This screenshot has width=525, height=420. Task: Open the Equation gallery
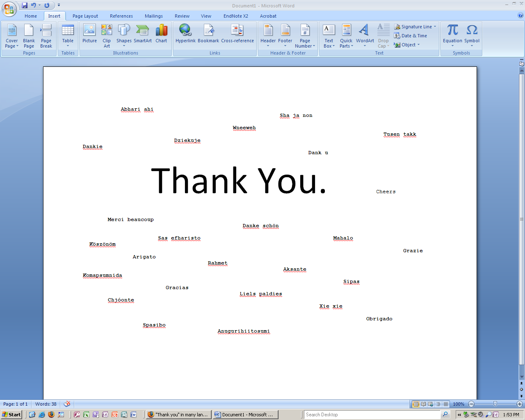pyautogui.click(x=452, y=36)
